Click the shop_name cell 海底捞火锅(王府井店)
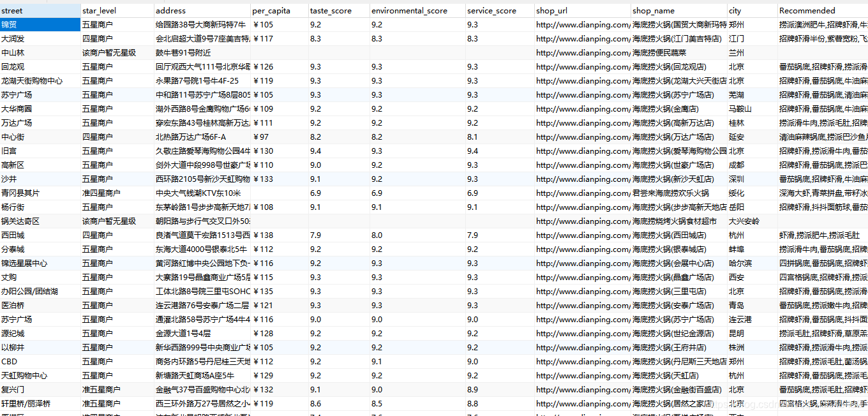The image size is (868, 416). tap(679, 347)
